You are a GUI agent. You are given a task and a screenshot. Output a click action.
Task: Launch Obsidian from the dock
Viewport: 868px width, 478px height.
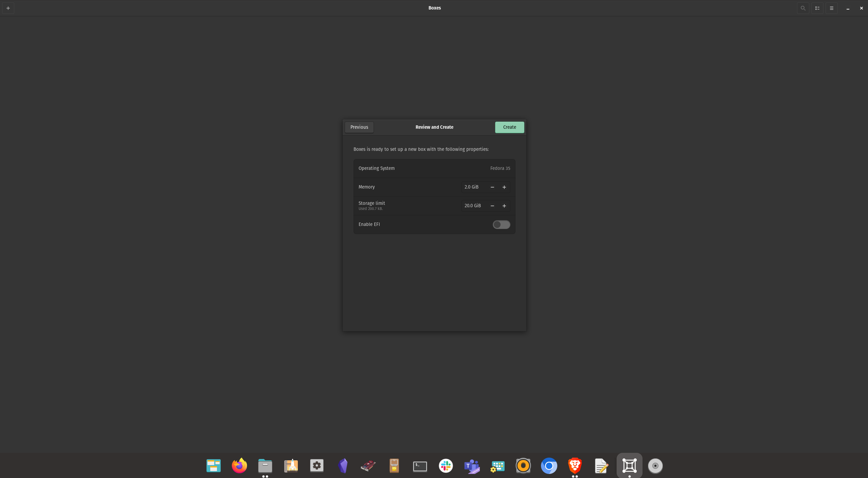[342, 465]
